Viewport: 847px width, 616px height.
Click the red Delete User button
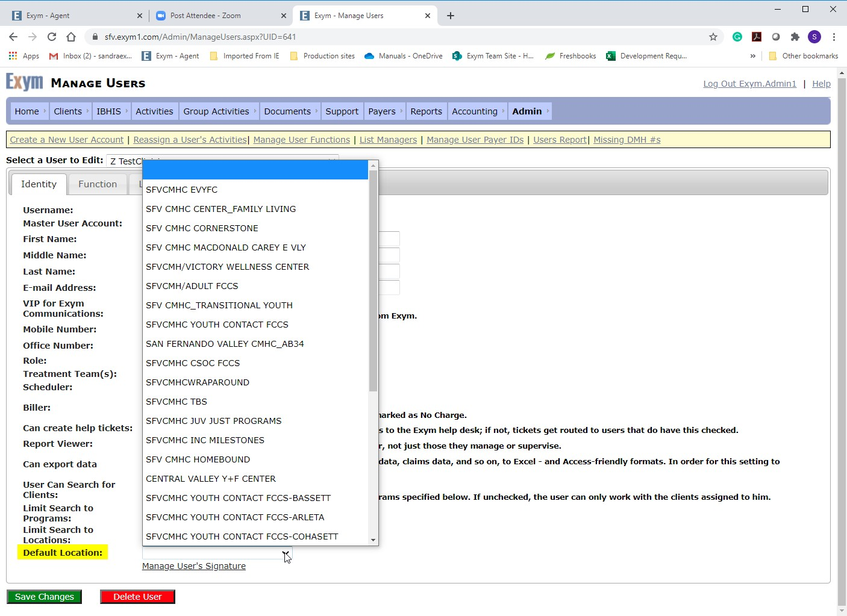click(x=137, y=597)
